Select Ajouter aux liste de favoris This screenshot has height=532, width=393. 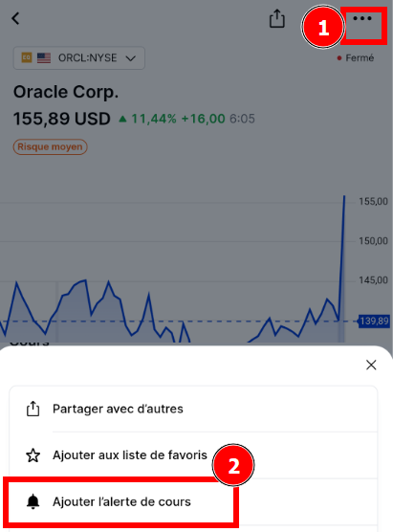coord(193,455)
